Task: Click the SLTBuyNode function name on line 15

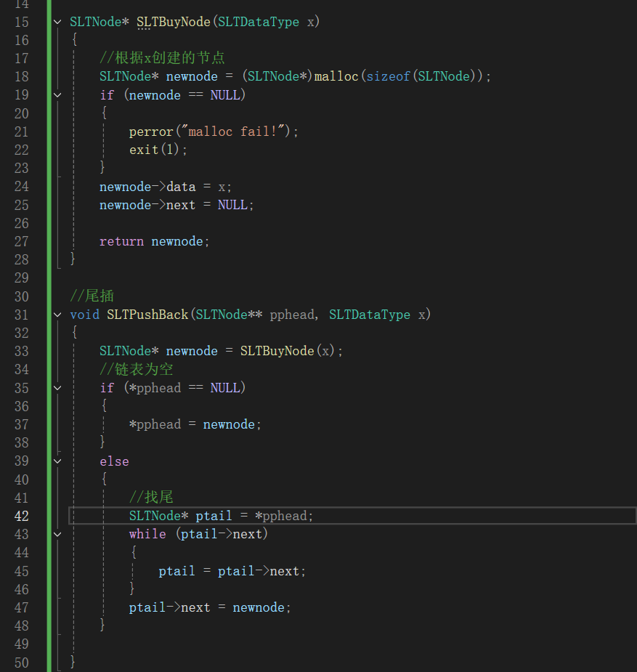Action: pos(174,22)
